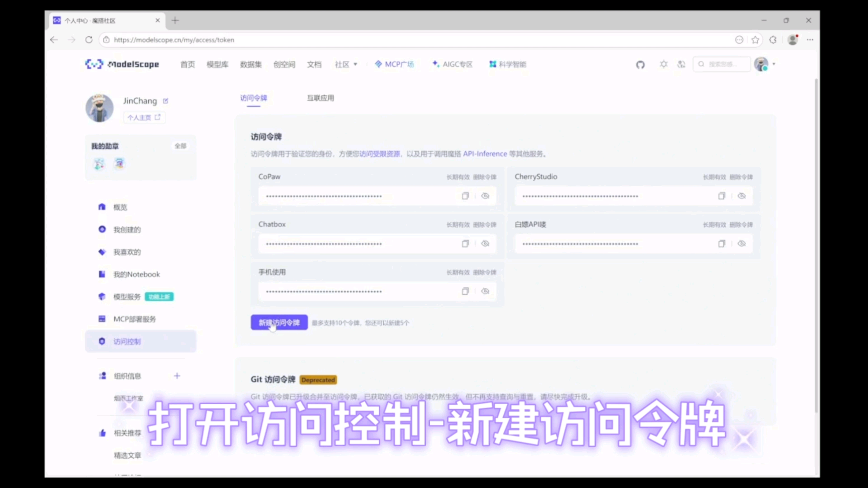Screen dimensions: 868x488
Task: Toggle visibility of the 手机使用 token
Action: pos(485,291)
